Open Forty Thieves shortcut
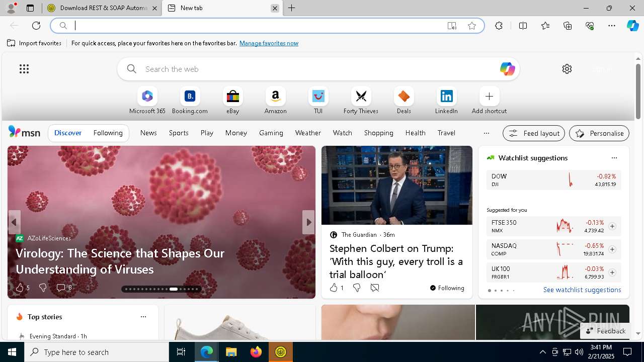The height and width of the screenshot is (362, 644). [361, 101]
